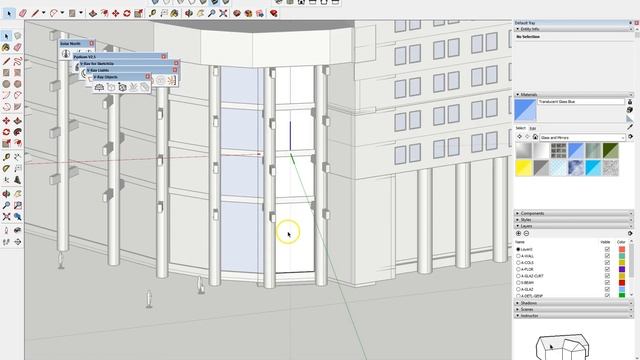This screenshot has height=360, width=640.
Task: Click the material name field
Action: point(581,102)
